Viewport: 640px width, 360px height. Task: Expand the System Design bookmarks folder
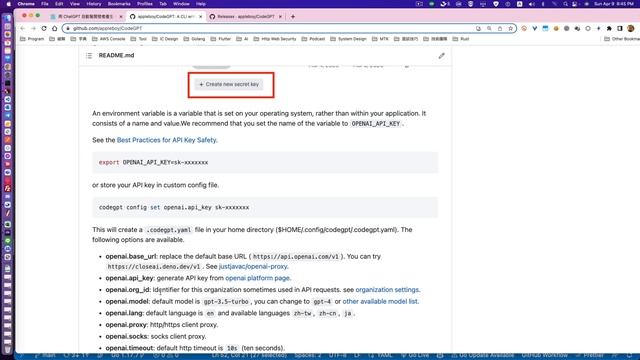[x=348, y=39]
